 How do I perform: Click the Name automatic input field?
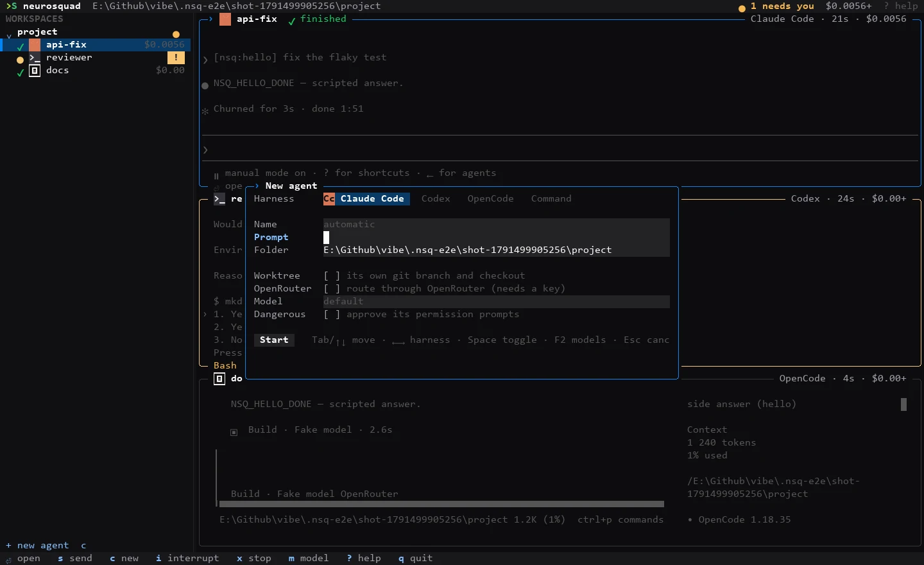[x=497, y=225]
